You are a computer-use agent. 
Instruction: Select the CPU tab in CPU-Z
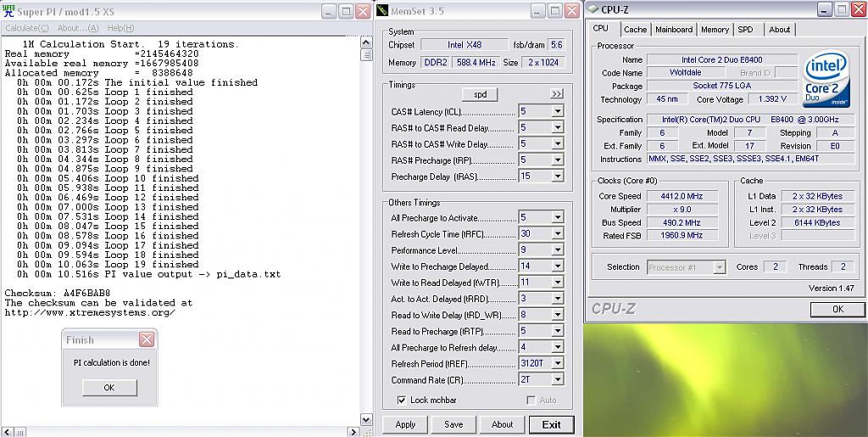[601, 28]
